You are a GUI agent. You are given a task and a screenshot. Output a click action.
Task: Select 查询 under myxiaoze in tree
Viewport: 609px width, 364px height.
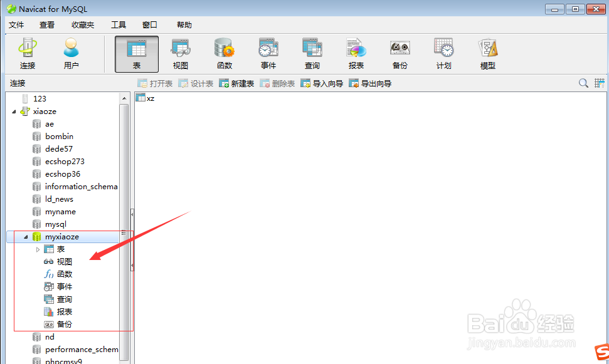coord(64,299)
